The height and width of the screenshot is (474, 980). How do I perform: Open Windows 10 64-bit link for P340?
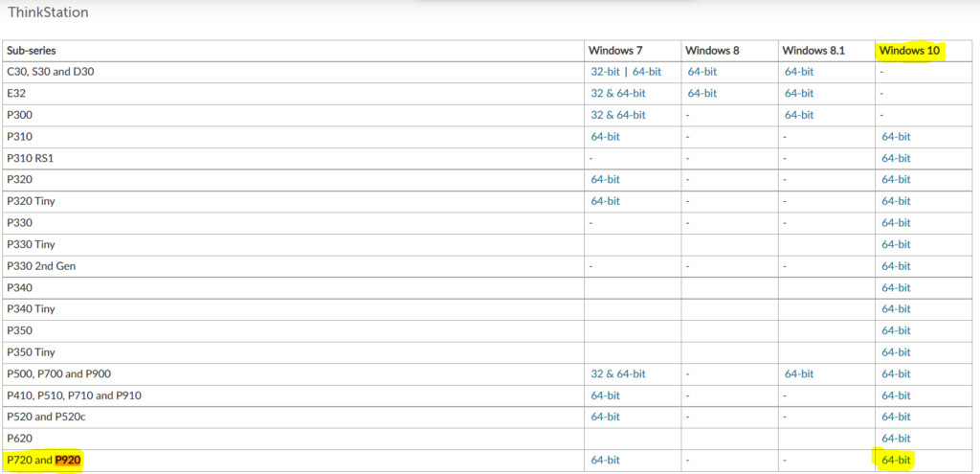pyautogui.click(x=896, y=287)
